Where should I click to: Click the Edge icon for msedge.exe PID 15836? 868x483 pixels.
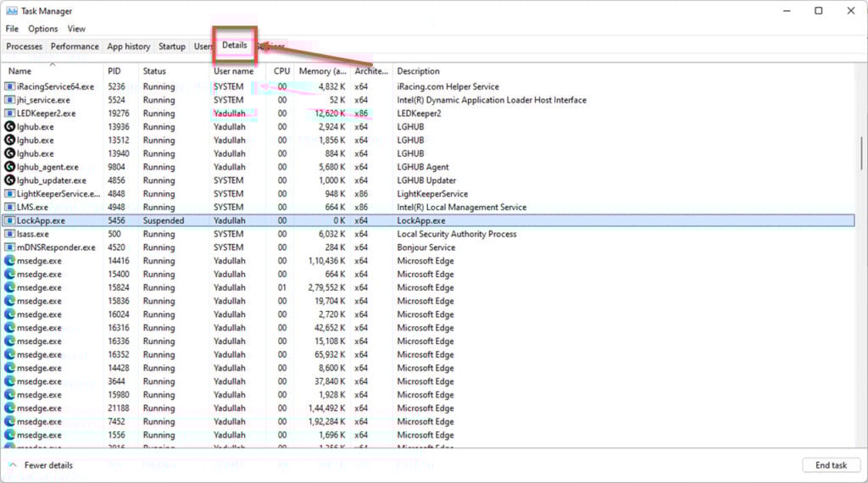[x=9, y=301]
